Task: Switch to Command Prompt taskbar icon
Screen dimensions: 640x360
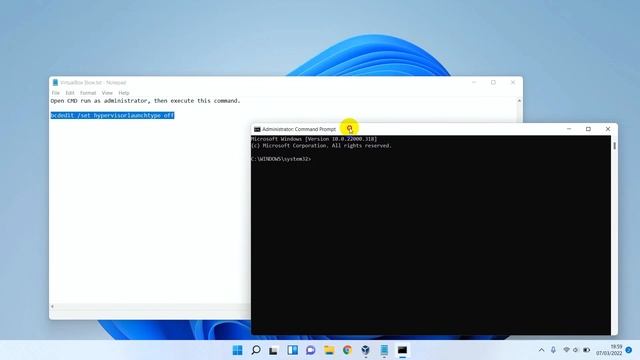Action: click(402, 350)
